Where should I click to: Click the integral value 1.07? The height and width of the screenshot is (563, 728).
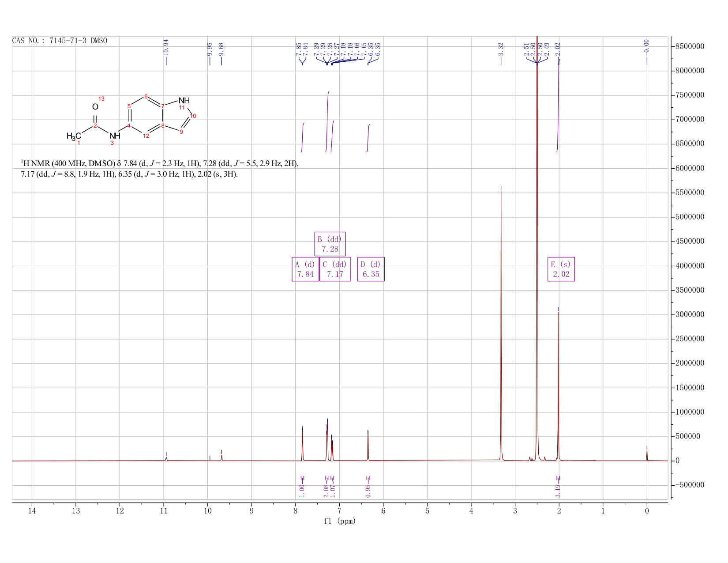[333, 490]
